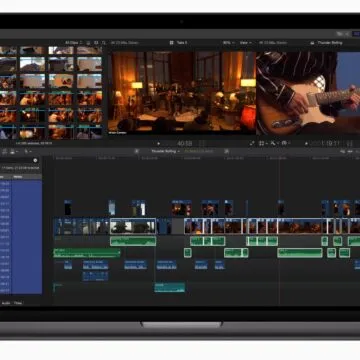
Task: Go back in timeline history arrow
Action: tap(137, 151)
